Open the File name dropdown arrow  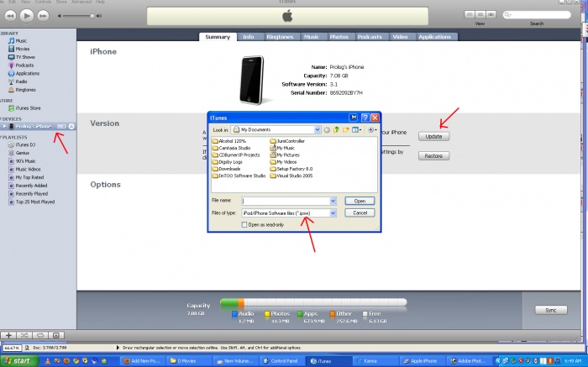pyautogui.click(x=333, y=201)
